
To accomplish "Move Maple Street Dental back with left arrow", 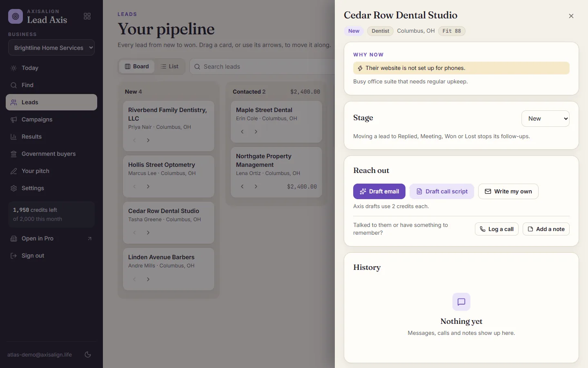I will tap(242, 132).
